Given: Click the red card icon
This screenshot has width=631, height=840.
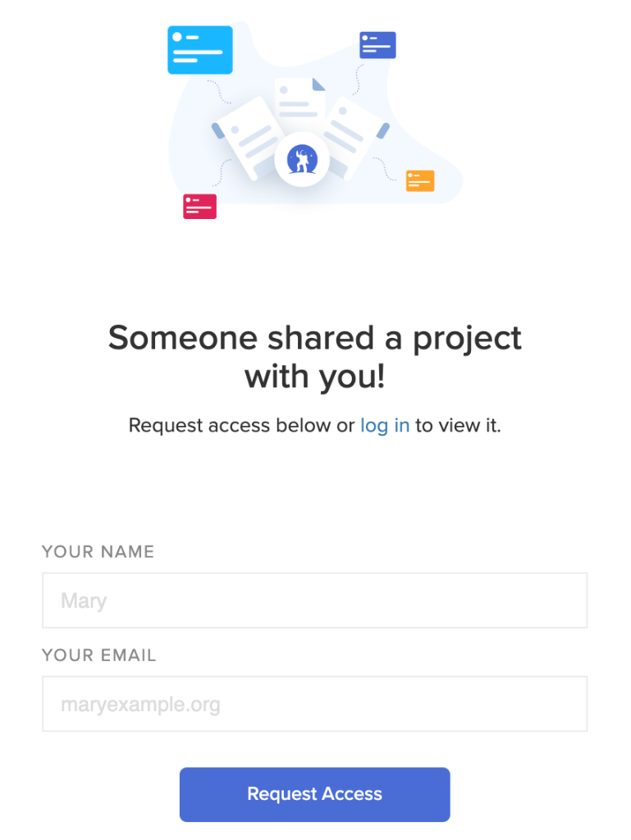Looking at the screenshot, I should pyautogui.click(x=199, y=206).
